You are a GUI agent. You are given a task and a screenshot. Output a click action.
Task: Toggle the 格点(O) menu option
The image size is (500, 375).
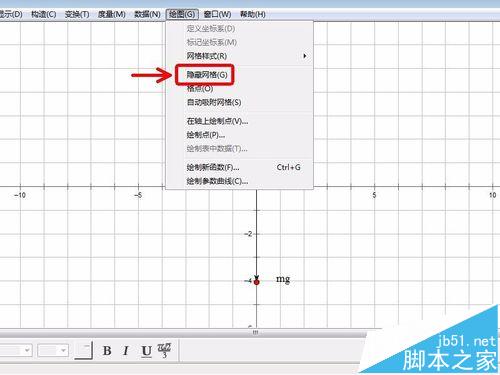click(239, 89)
